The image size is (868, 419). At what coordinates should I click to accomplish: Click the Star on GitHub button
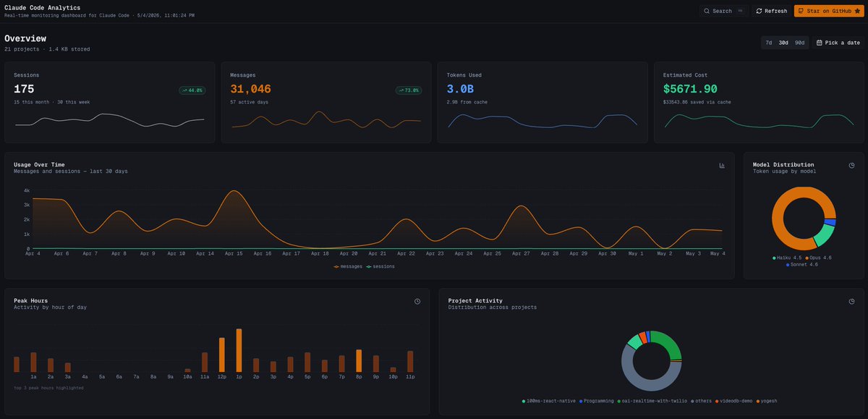(x=829, y=11)
